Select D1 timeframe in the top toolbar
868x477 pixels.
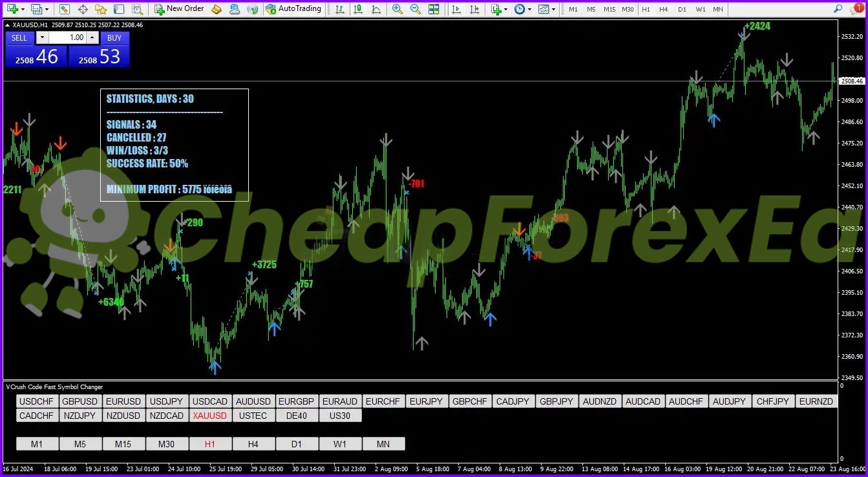point(682,9)
